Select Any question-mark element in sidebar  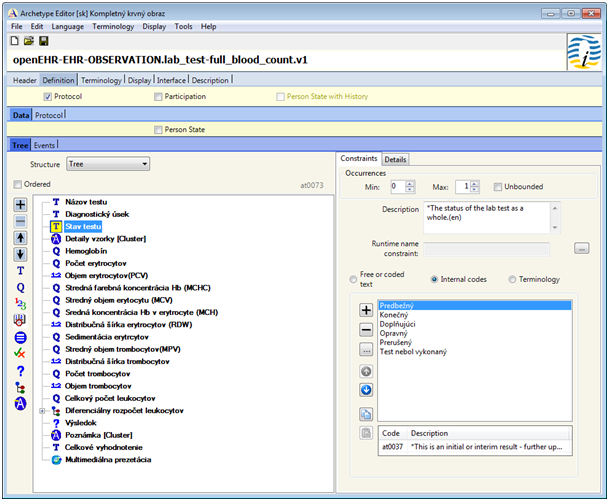coord(21,371)
